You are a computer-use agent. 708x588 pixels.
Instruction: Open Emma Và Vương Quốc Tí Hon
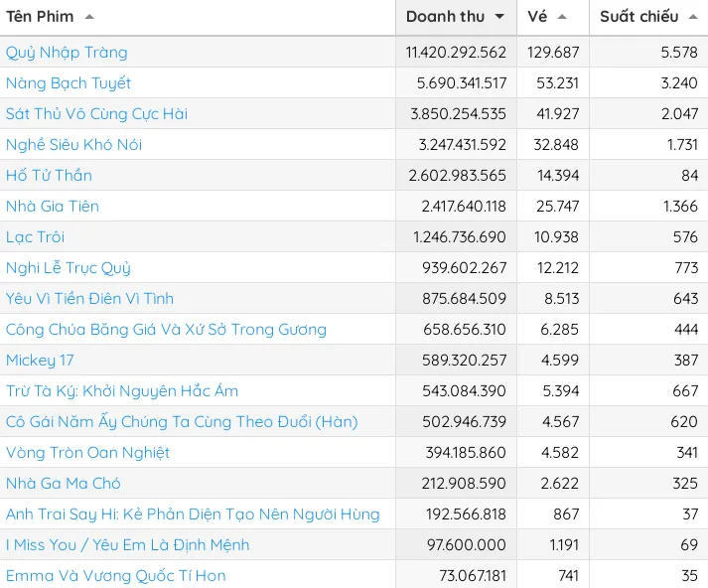tap(115, 575)
